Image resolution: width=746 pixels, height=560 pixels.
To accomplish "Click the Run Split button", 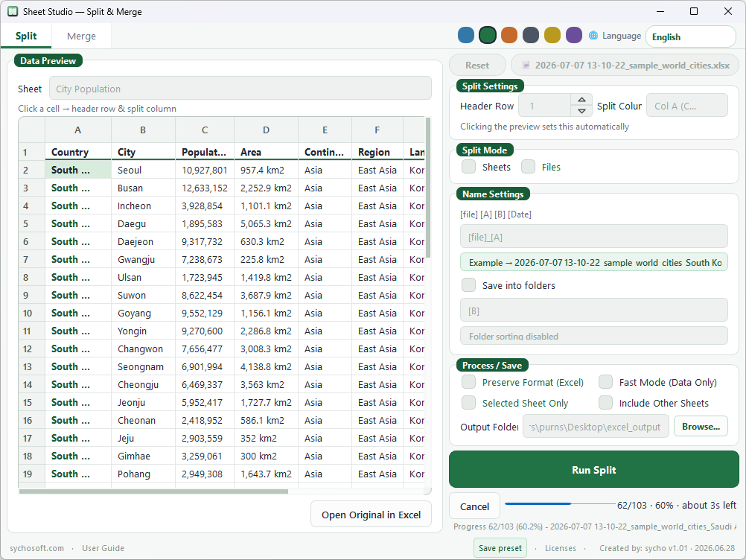I will click(594, 470).
